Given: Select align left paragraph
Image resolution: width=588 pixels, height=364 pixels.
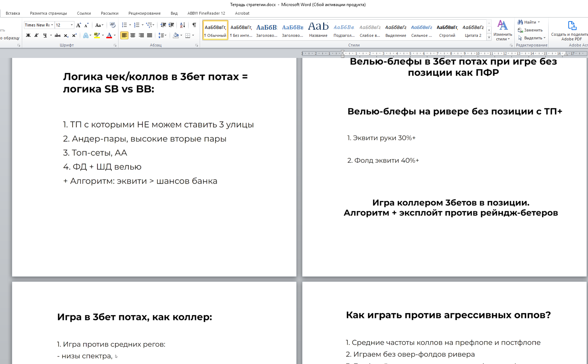Looking at the screenshot, I should [x=124, y=35].
